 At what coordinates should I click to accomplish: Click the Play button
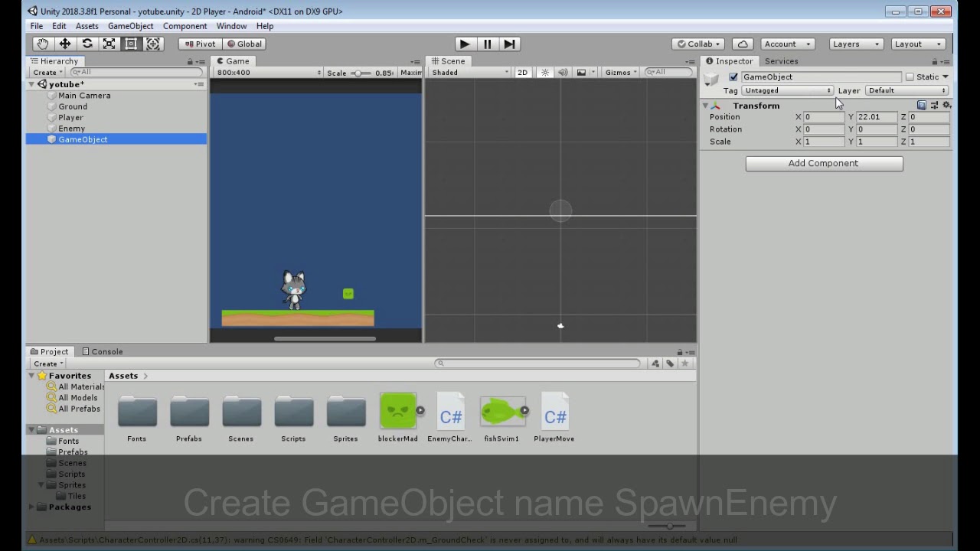pyautogui.click(x=464, y=44)
